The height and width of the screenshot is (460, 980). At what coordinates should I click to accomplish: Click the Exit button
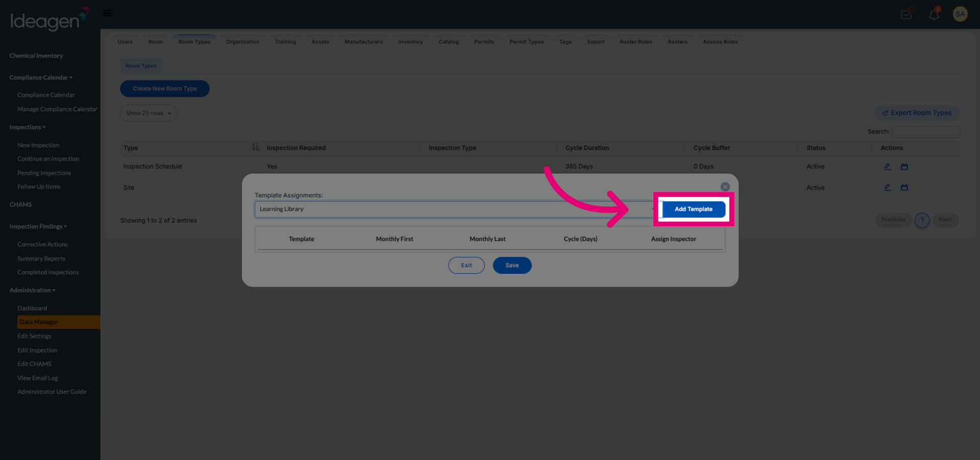[x=466, y=265]
